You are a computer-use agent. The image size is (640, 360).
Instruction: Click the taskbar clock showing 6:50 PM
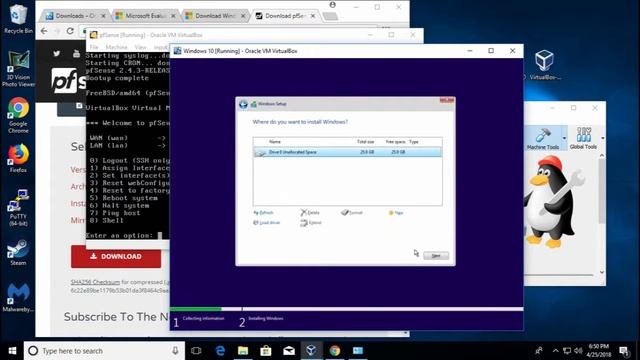(x=599, y=351)
